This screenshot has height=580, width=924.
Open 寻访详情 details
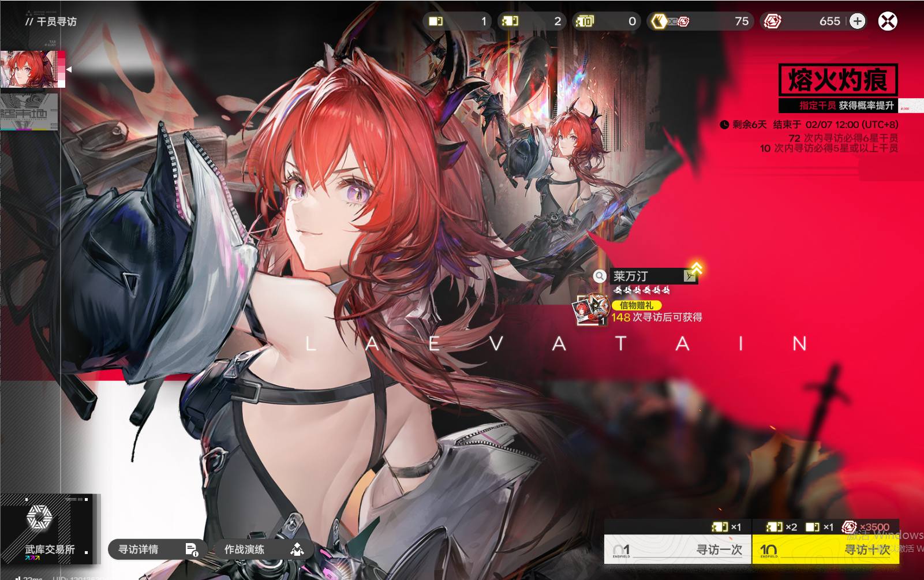click(x=158, y=549)
